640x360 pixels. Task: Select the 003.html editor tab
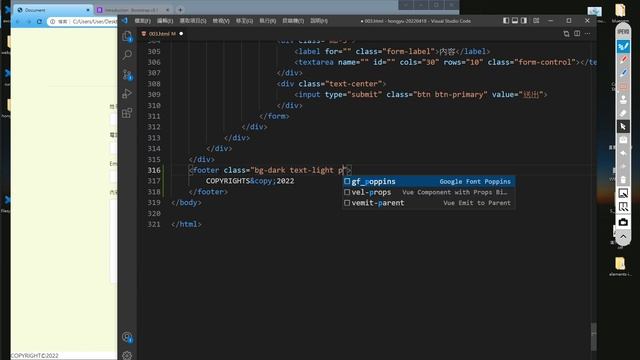tap(162, 33)
